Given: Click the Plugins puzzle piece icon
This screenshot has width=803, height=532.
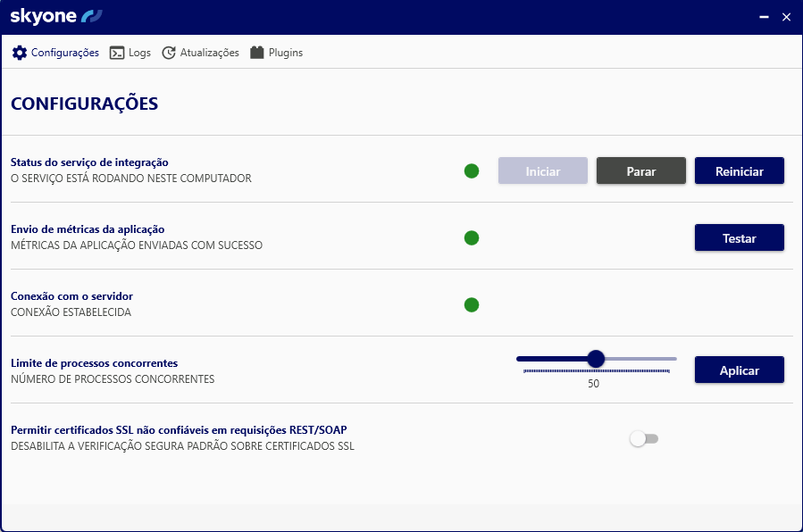Looking at the screenshot, I should coord(257,53).
